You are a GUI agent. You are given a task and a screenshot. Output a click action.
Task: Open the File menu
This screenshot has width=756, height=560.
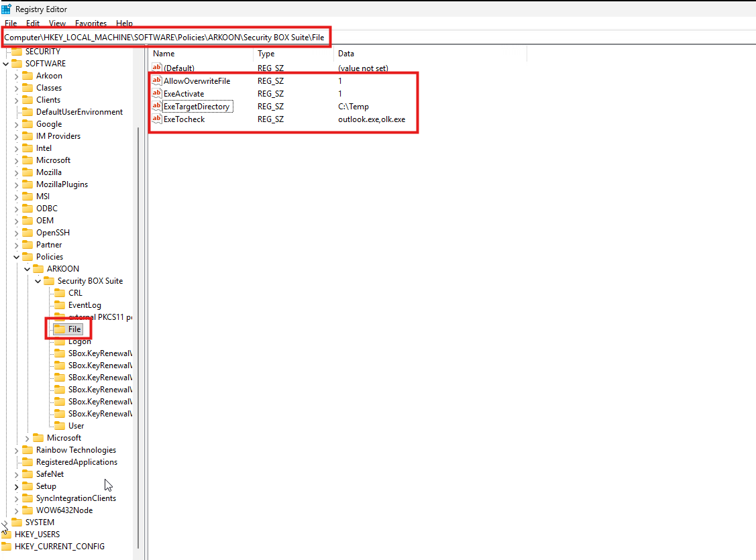pos(11,23)
